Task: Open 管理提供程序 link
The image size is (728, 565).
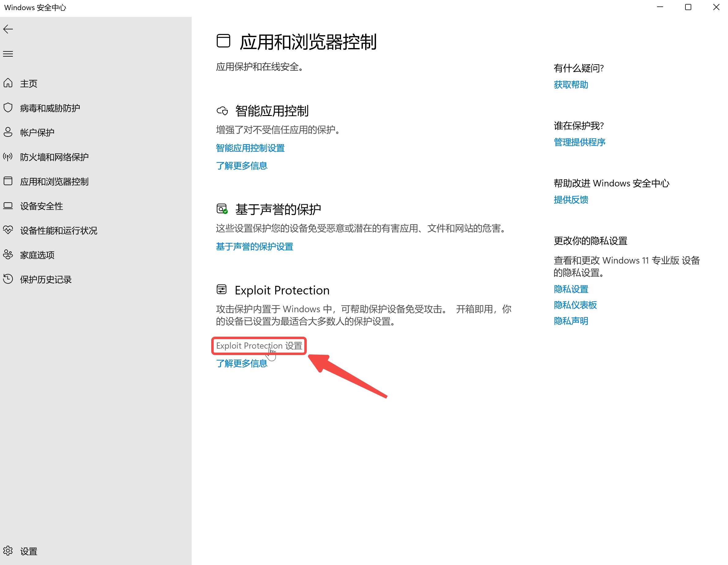Action: coord(580,142)
